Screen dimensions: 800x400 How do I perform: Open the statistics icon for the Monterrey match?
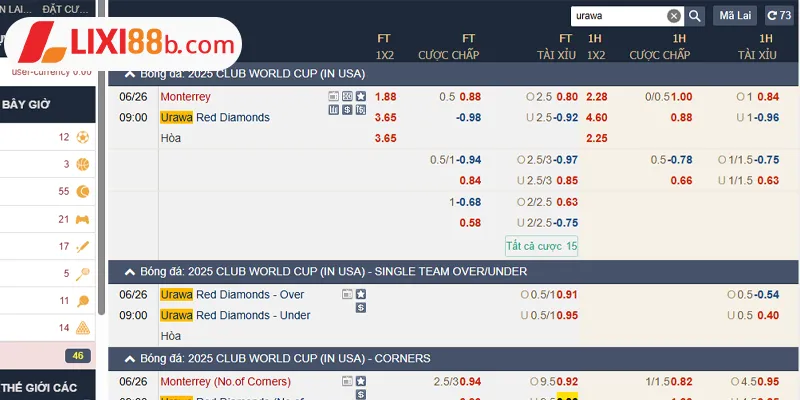coord(334,110)
